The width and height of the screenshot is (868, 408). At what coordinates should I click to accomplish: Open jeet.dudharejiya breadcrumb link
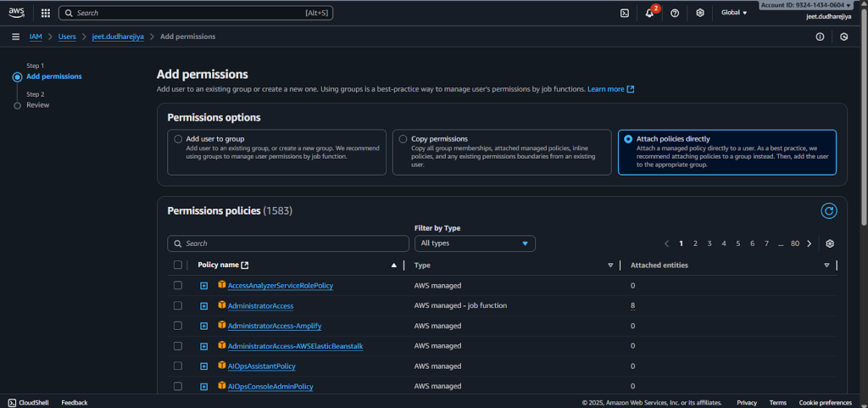tap(118, 36)
